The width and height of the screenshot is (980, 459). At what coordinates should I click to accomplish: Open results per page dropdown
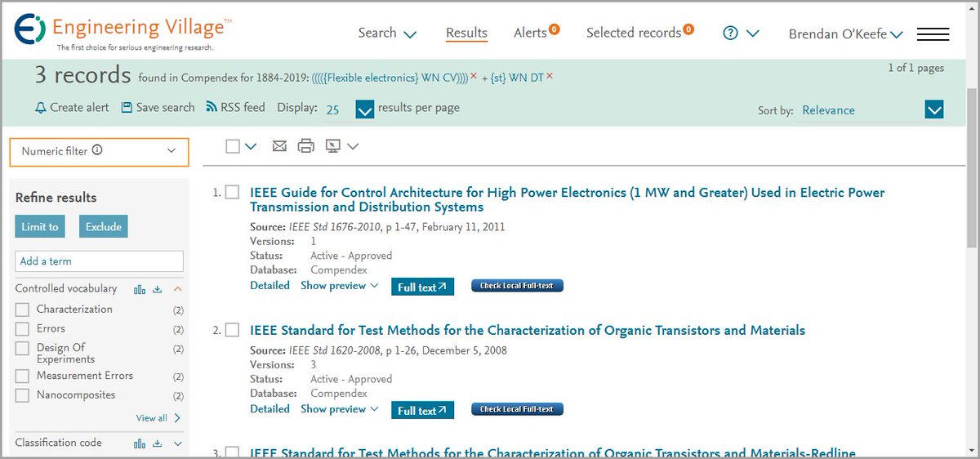click(365, 109)
